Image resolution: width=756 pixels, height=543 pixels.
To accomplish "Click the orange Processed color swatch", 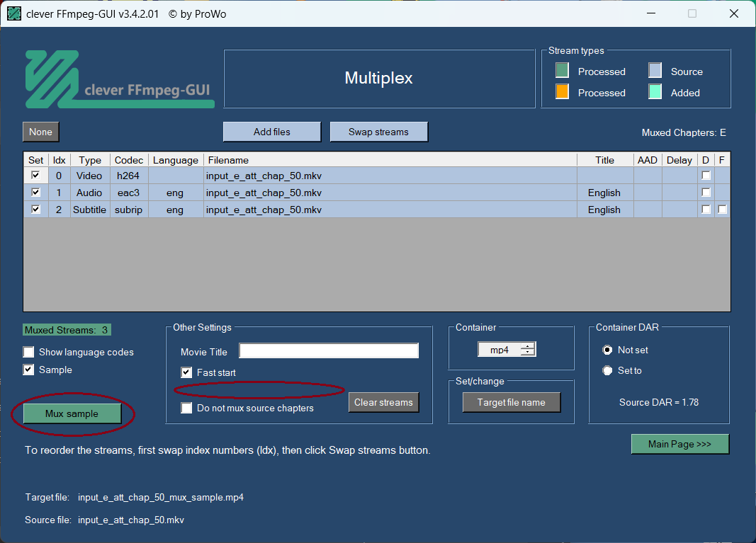I will pos(562,92).
